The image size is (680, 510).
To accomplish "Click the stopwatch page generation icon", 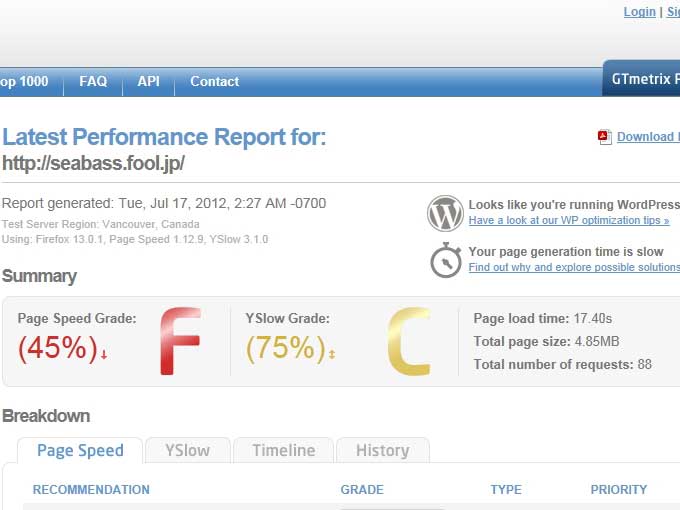I will (x=446, y=259).
